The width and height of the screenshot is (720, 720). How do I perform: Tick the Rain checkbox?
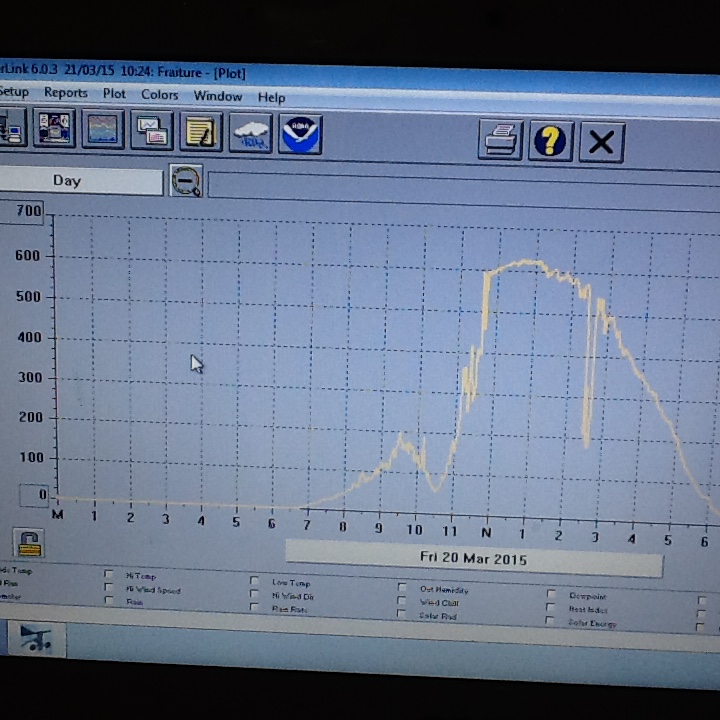point(109,600)
